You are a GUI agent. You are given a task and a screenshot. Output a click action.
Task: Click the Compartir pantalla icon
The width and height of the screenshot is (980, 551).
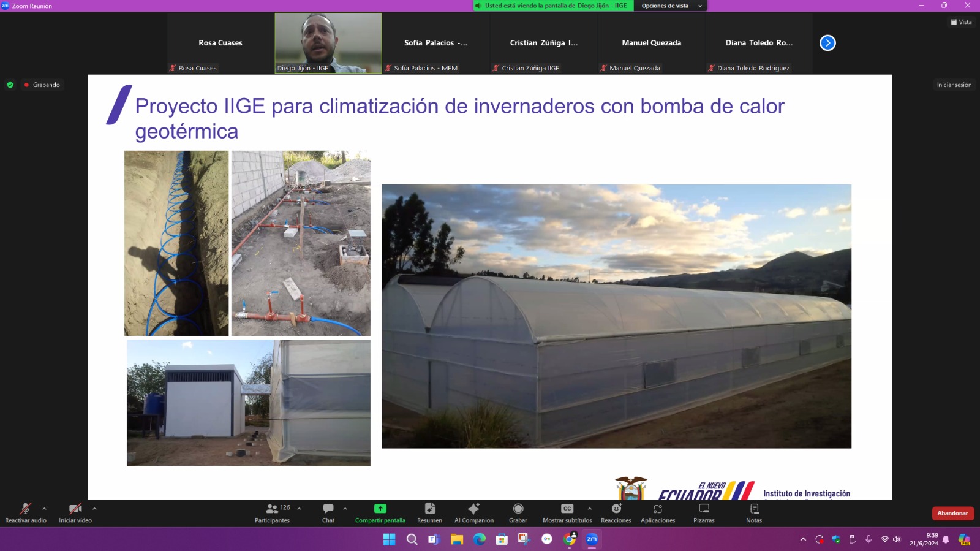click(x=380, y=509)
